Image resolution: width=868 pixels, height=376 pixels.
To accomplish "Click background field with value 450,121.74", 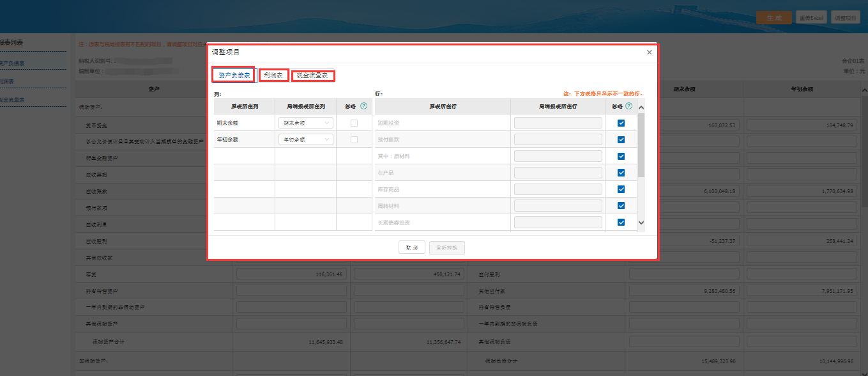I will point(409,274).
